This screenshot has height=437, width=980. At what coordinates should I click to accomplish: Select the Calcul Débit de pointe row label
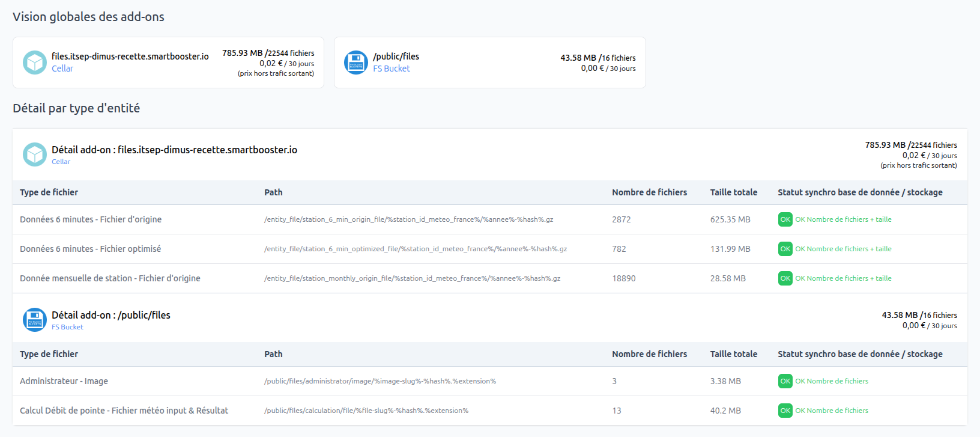(124, 411)
